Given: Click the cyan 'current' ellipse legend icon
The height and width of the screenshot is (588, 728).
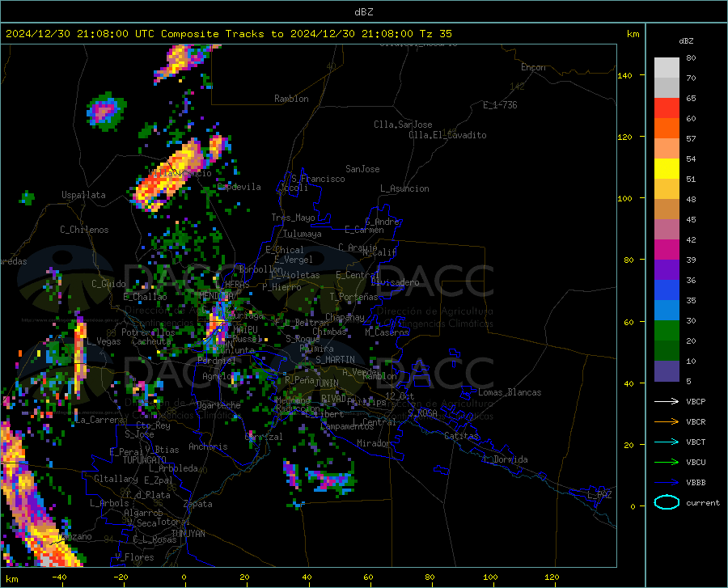Looking at the screenshot, I should 667,502.
